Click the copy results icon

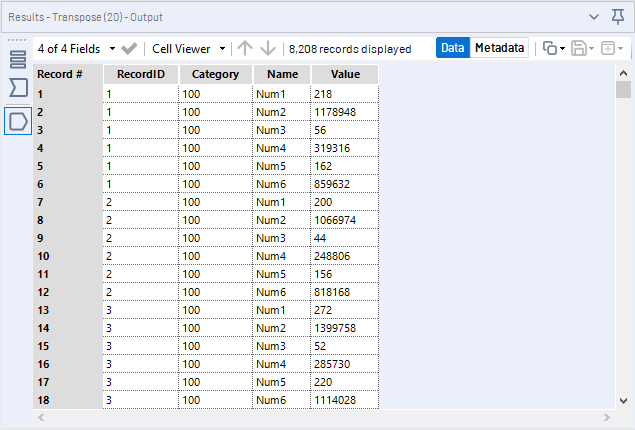550,49
